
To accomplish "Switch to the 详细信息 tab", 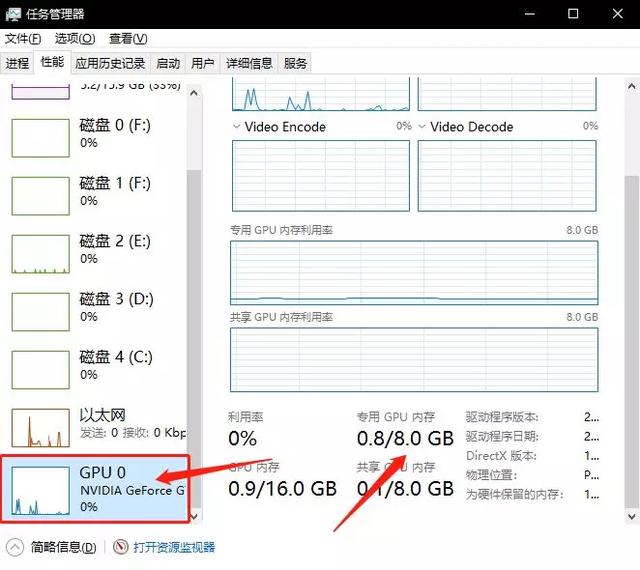I will 249,63.
